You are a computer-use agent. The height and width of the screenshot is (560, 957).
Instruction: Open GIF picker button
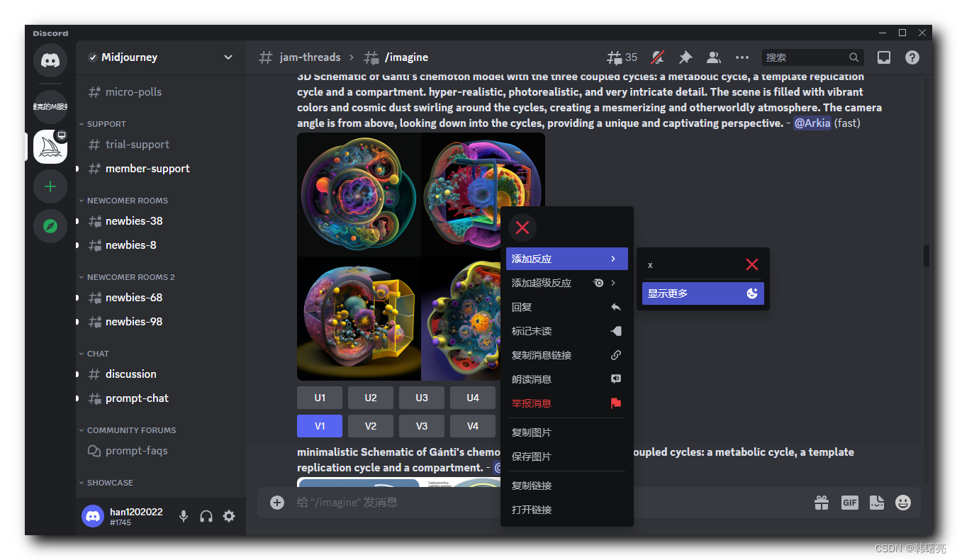[849, 503]
